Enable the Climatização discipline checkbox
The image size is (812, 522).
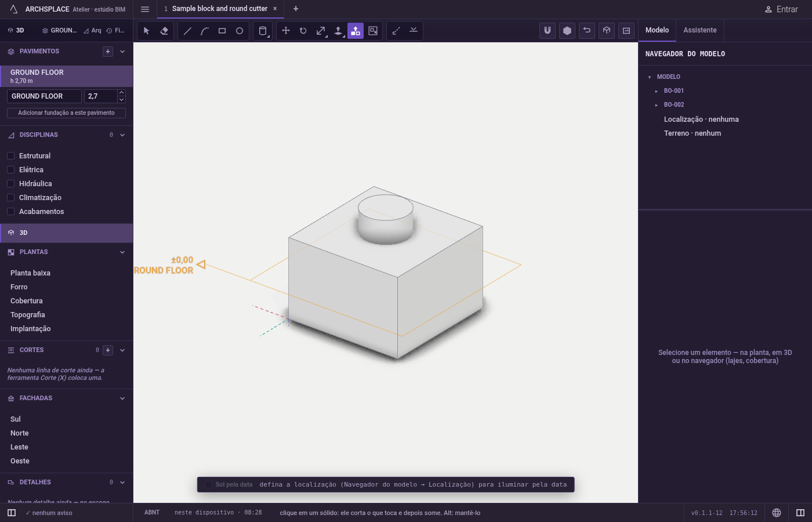click(x=10, y=198)
